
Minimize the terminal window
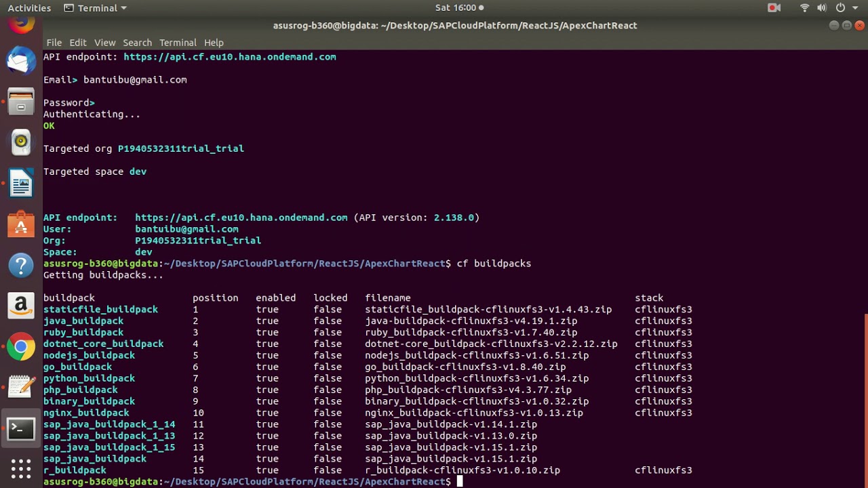(834, 26)
